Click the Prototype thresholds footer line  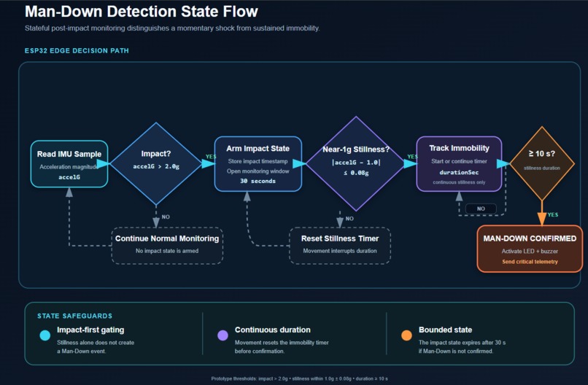tap(299, 378)
